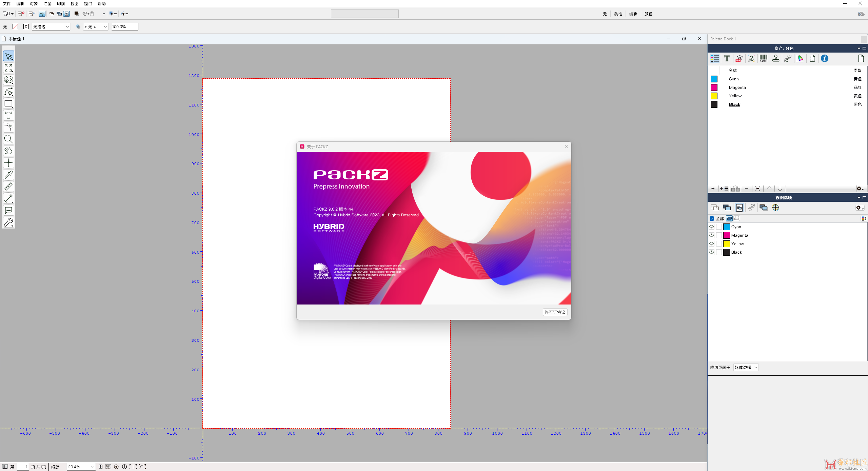This screenshot has height=471, width=868.
Task: Open the 帮助 menu
Action: [x=101, y=4]
